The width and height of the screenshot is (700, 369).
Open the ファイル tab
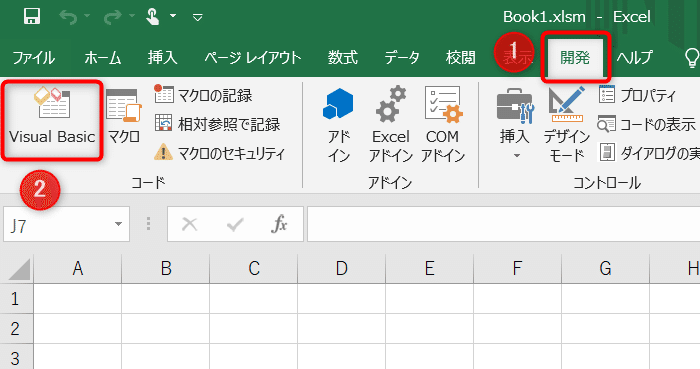(33, 58)
